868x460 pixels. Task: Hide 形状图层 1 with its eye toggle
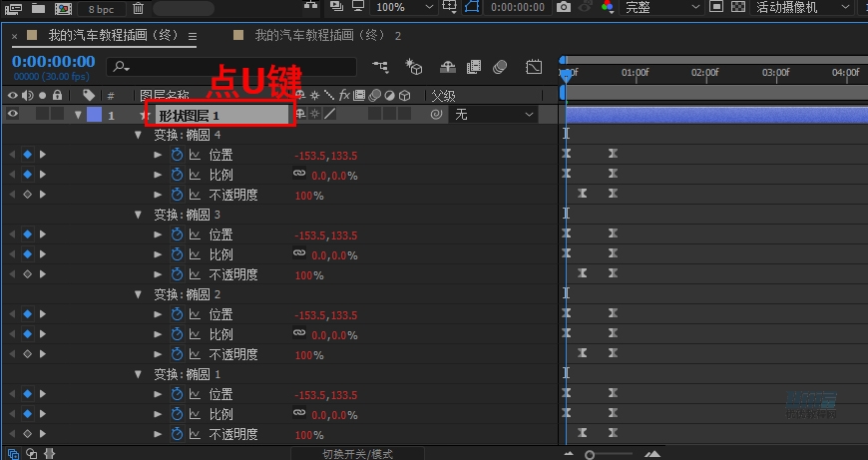[12, 114]
